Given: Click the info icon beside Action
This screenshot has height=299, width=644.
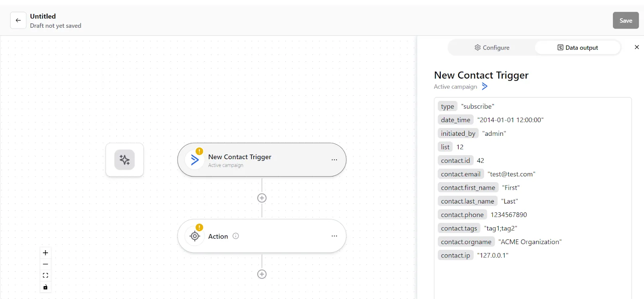Looking at the screenshot, I should point(236,236).
